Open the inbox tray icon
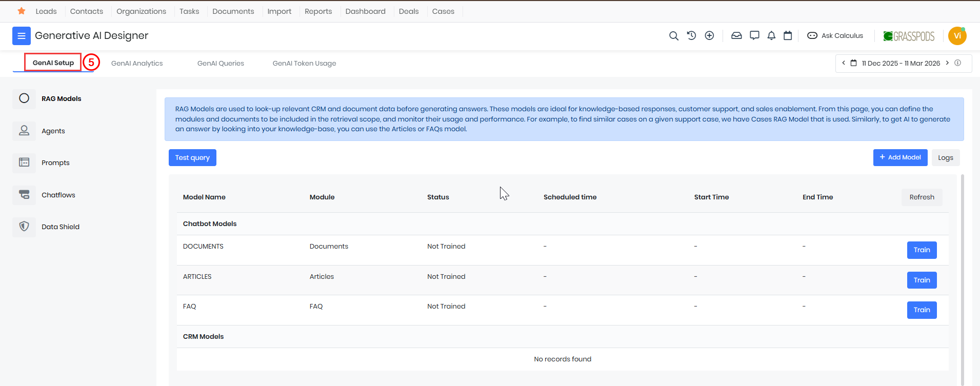Image resolution: width=980 pixels, height=386 pixels. [x=736, y=36]
